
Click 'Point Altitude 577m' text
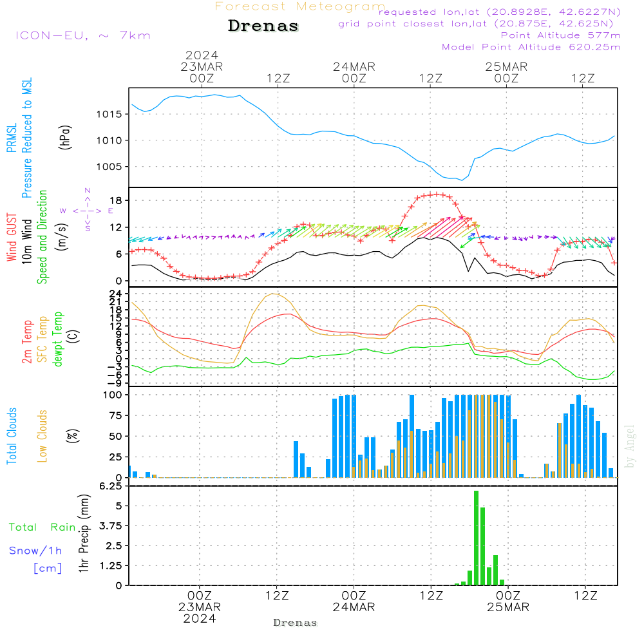560,35
